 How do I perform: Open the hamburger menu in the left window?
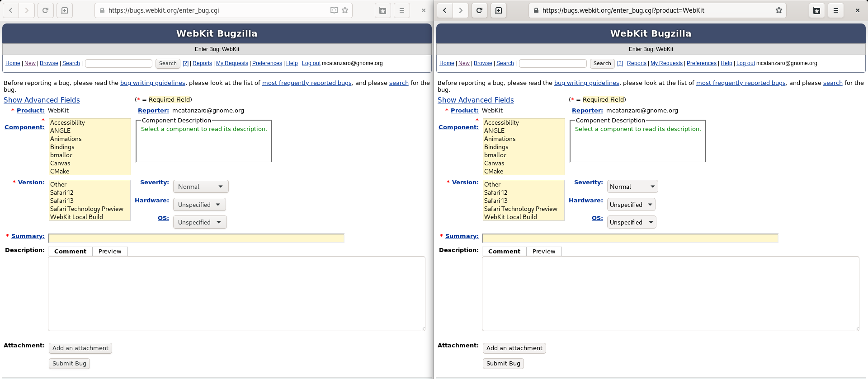(x=402, y=10)
